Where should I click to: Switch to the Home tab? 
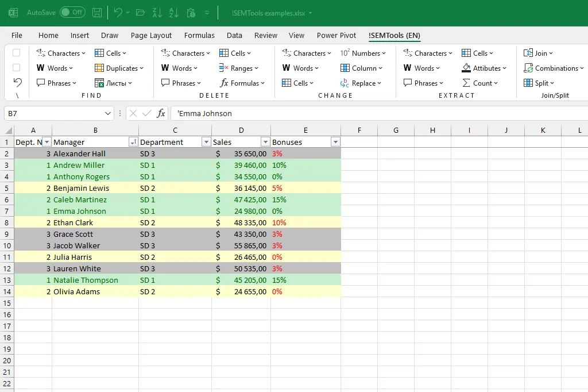click(48, 35)
